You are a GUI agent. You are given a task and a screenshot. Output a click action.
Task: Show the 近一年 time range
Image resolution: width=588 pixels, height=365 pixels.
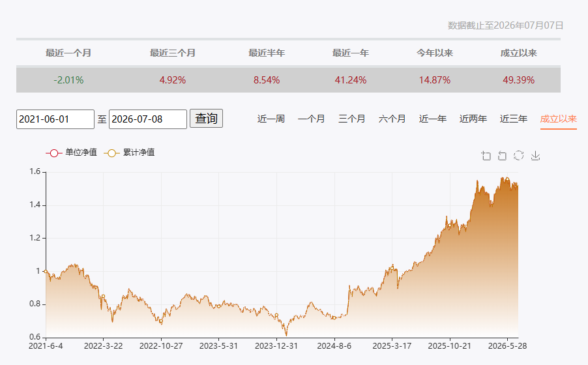tap(433, 119)
